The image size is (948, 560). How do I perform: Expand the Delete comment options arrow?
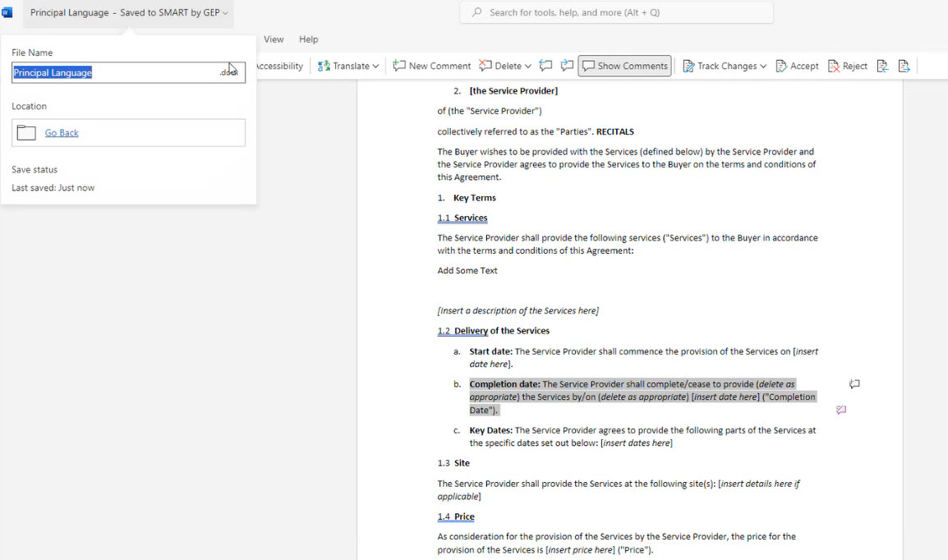click(x=527, y=66)
